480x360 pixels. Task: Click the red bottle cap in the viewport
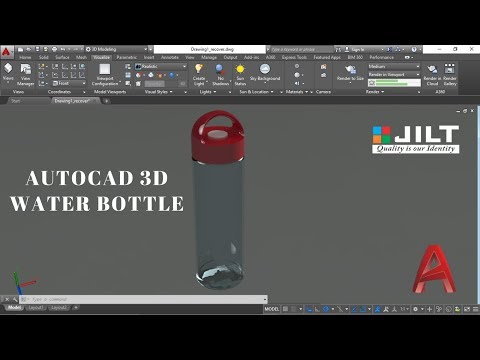click(218, 137)
